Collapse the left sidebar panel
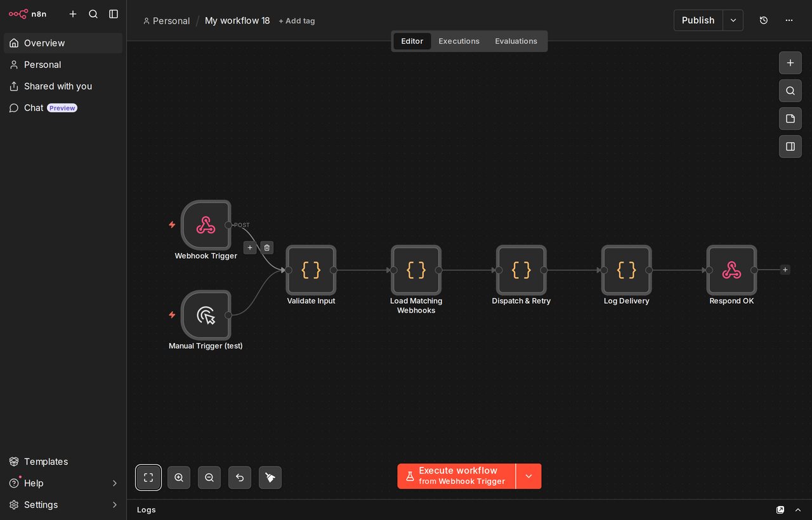 pyautogui.click(x=114, y=14)
